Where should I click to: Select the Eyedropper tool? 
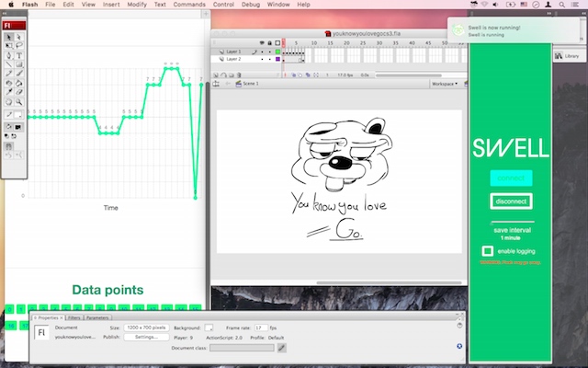click(x=9, y=92)
